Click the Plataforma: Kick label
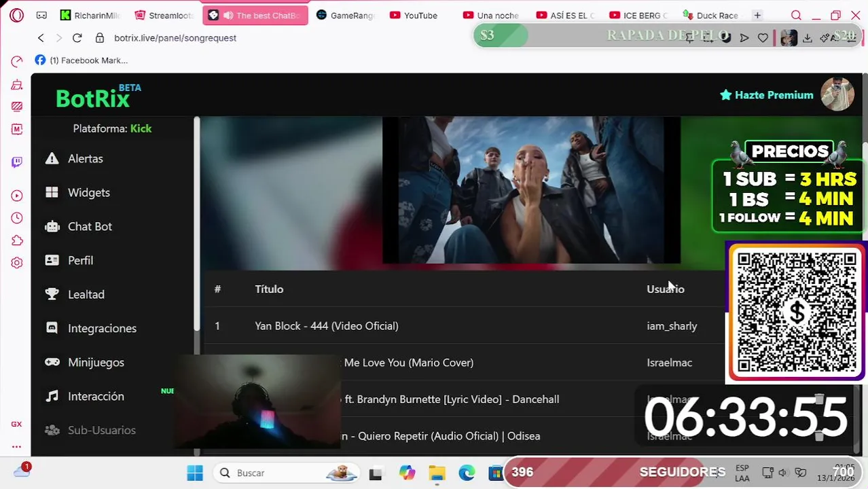The width and height of the screenshot is (868, 489). [x=112, y=128]
